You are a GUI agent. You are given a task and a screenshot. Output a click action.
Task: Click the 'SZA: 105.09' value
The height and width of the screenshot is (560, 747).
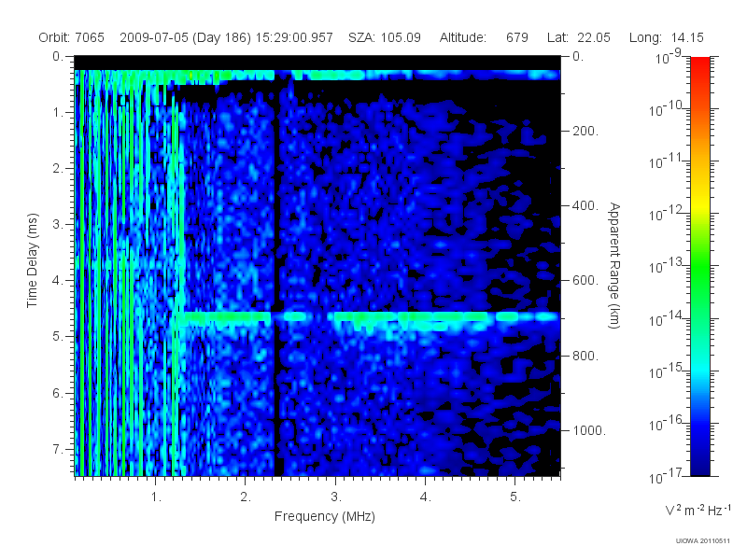click(x=385, y=37)
